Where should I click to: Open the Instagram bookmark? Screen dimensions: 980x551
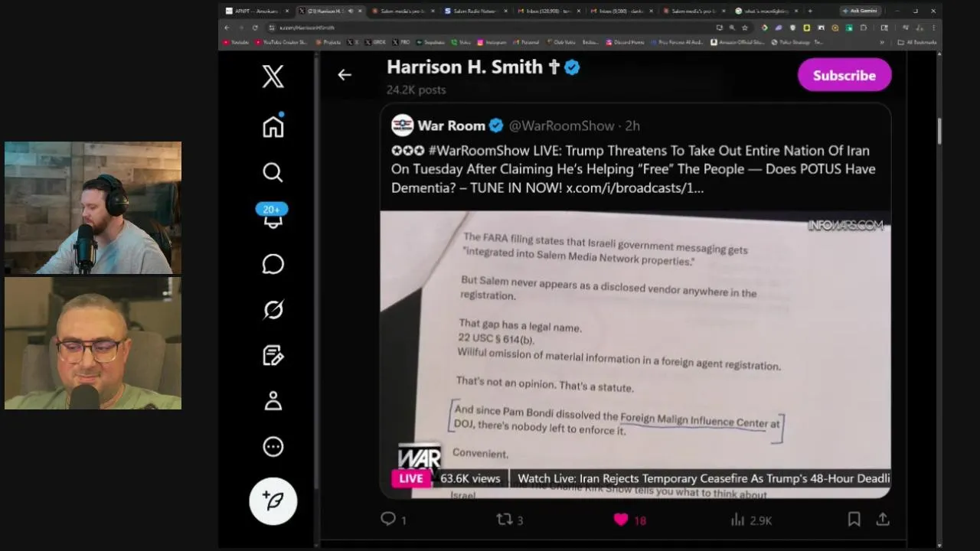pyautogui.click(x=492, y=42)
